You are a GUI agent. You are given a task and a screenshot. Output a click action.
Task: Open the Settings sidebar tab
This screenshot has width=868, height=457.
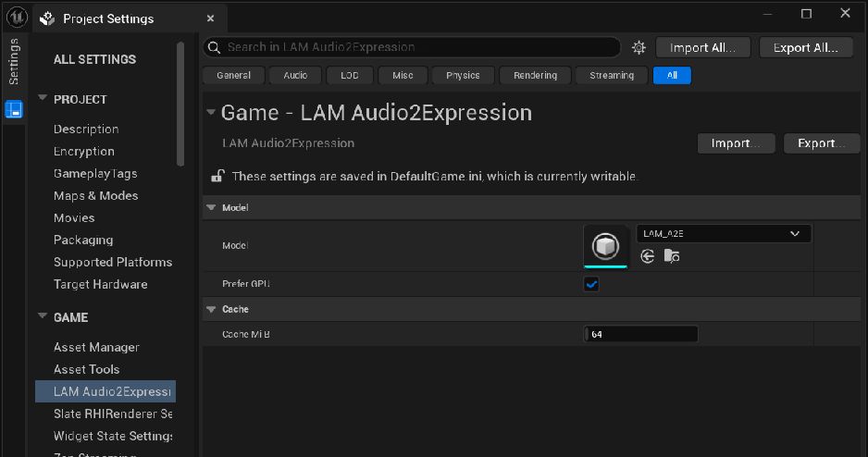click(x=13, y=61)
